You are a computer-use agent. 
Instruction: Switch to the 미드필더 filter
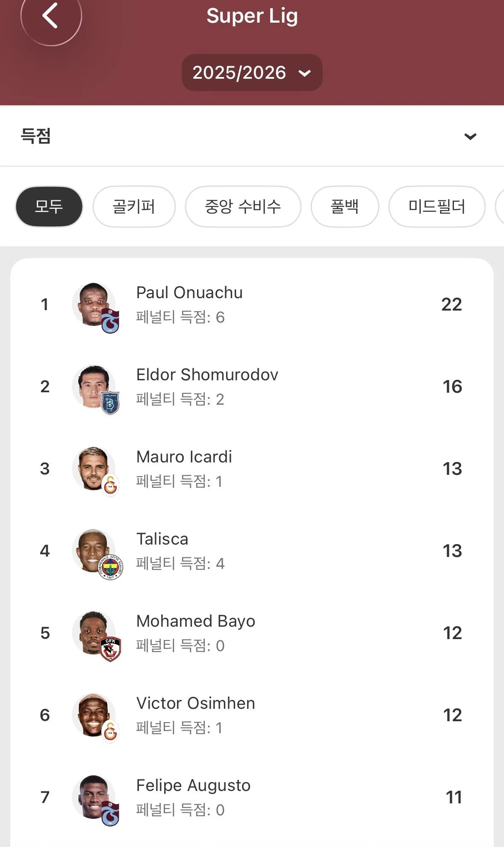[x=436, y=207]
